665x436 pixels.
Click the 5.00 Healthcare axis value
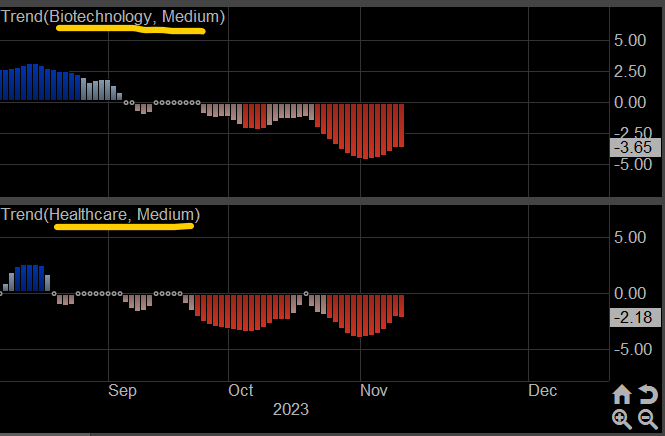click(x=630, y=238)
